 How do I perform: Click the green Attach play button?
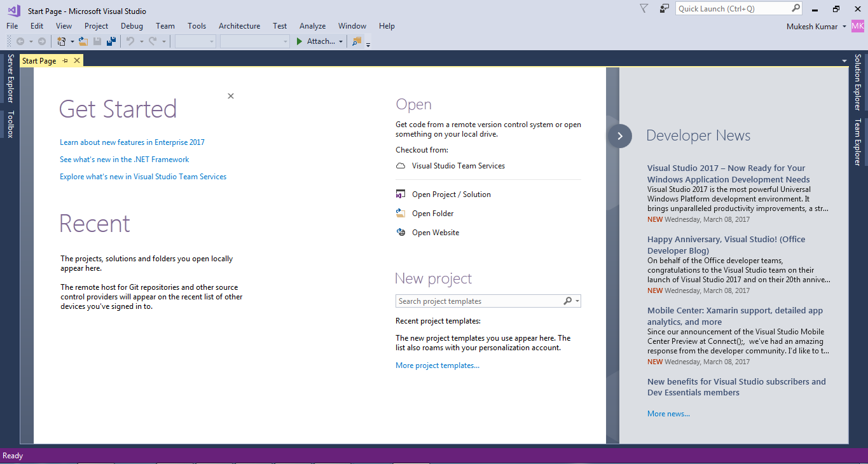pos(300,41)
